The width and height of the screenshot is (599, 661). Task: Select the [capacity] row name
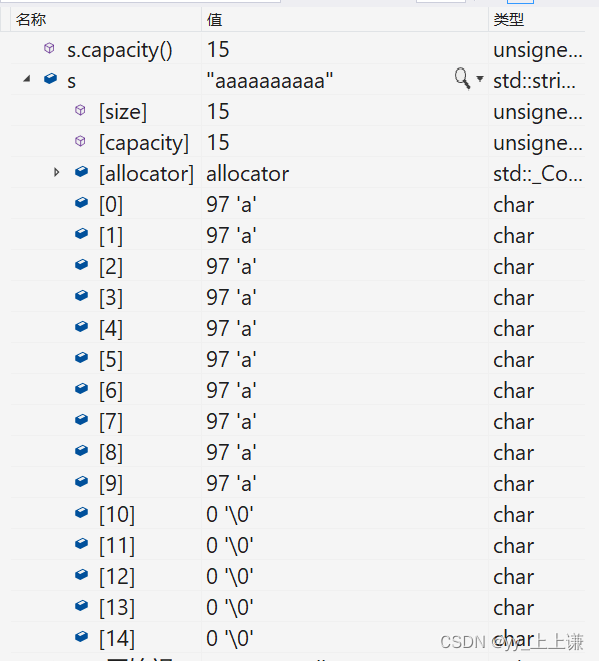(x=144, y=143)
